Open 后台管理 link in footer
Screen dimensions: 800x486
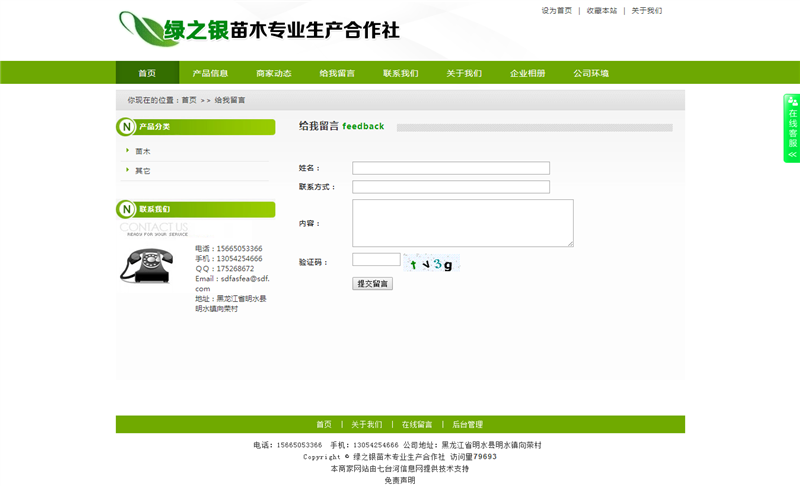[467, 425]
